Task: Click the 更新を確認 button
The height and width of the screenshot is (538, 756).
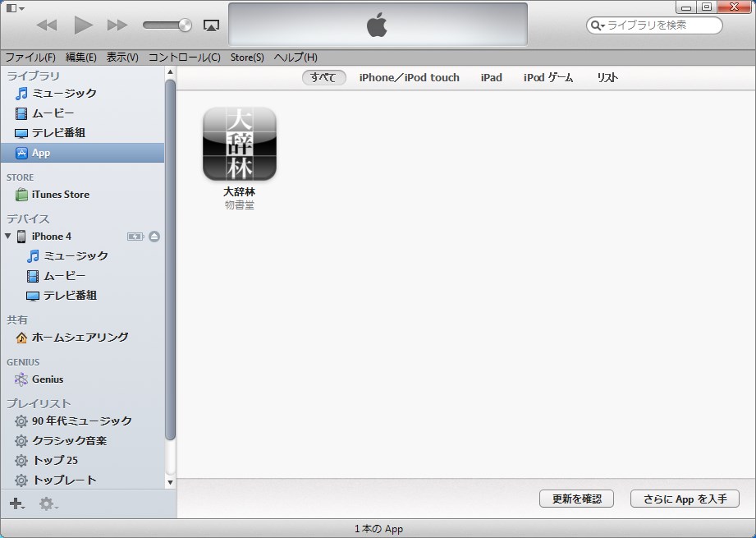Action: pyautogui.click(x=576, y=499)
